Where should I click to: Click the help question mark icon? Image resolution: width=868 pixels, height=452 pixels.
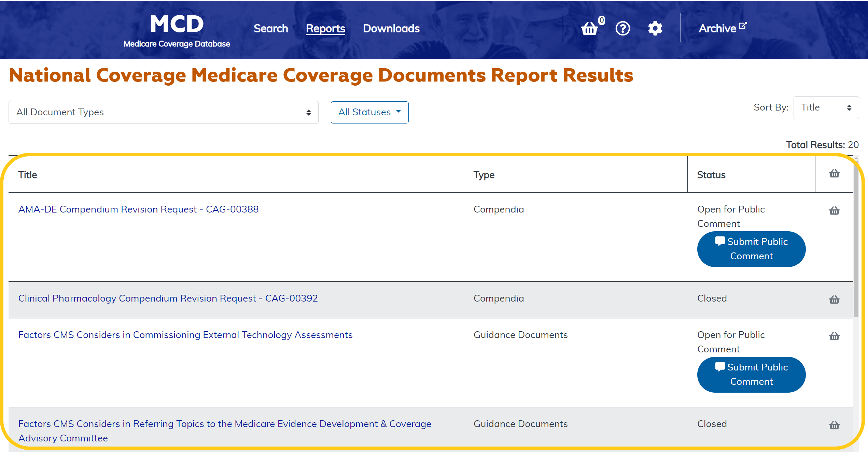click(x=622, y=28)
